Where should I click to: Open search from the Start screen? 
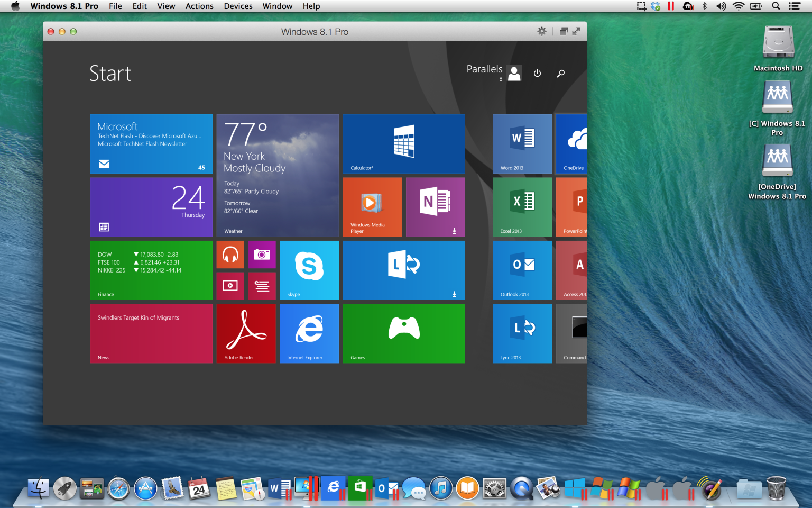[x=560, y=73]
